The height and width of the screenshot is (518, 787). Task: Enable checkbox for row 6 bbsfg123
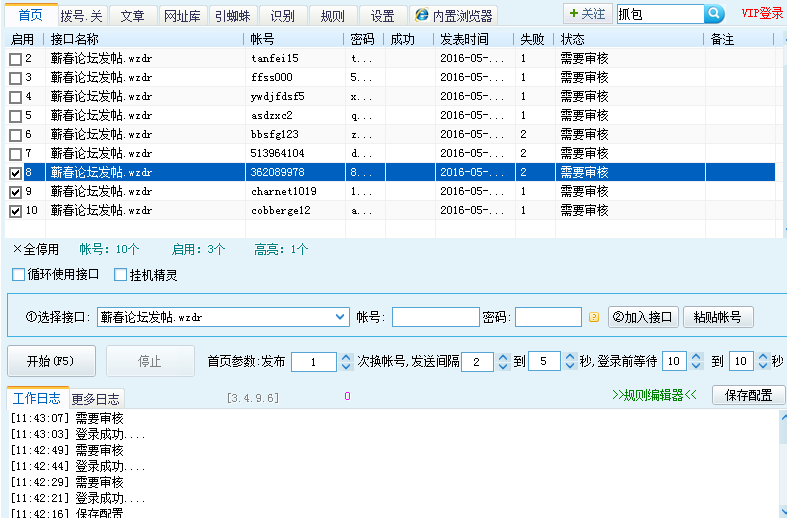(x=16, y=136)
